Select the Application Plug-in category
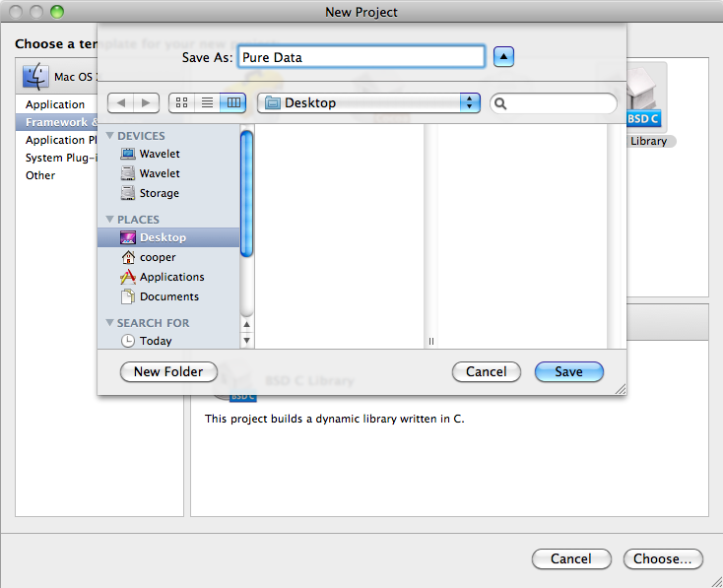Screen dimensions: 723x588 57,140
